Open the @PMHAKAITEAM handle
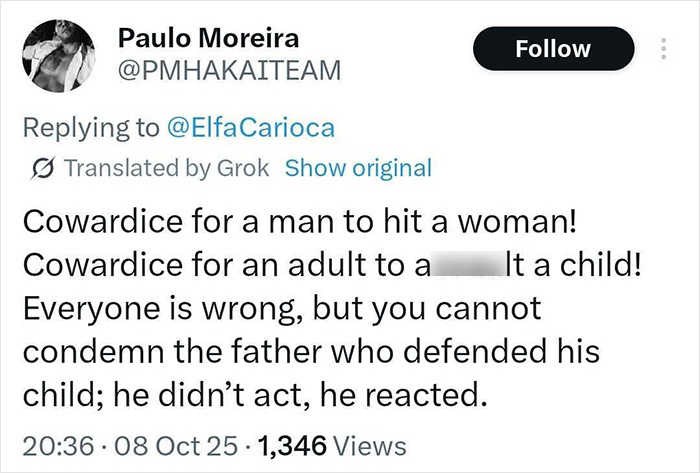 coord(229,70)
